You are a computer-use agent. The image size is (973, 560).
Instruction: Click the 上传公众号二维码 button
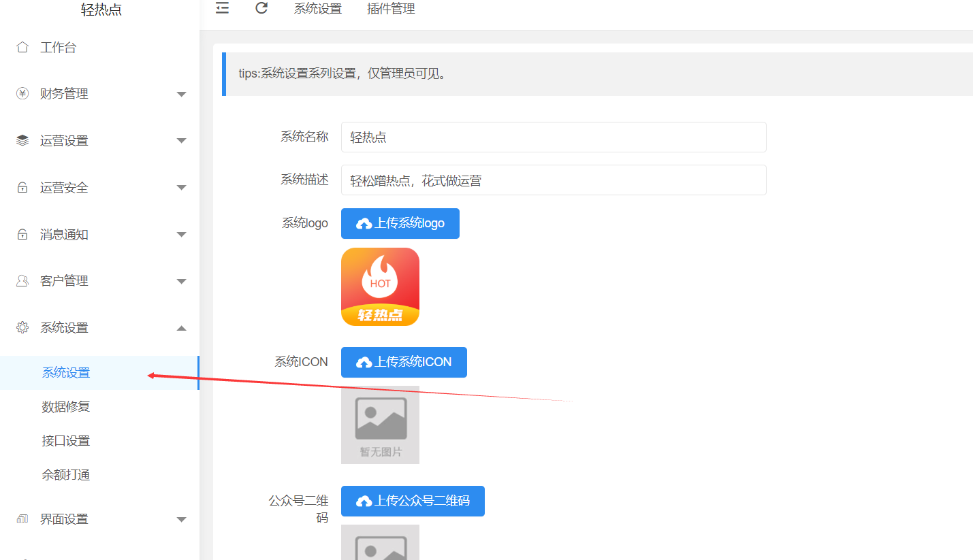pyautogui.click(x=413, y=501)
